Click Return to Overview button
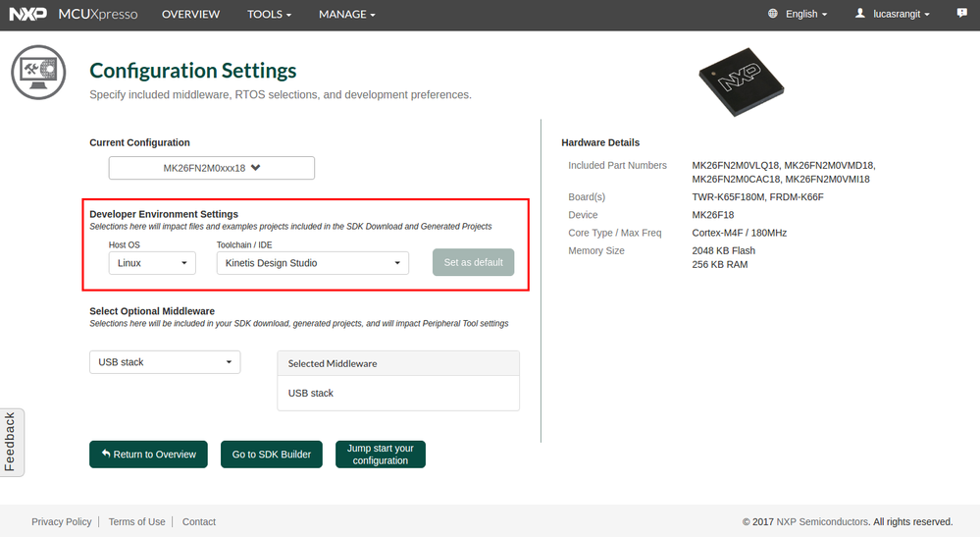980x537 pixels. pos(148,455)
